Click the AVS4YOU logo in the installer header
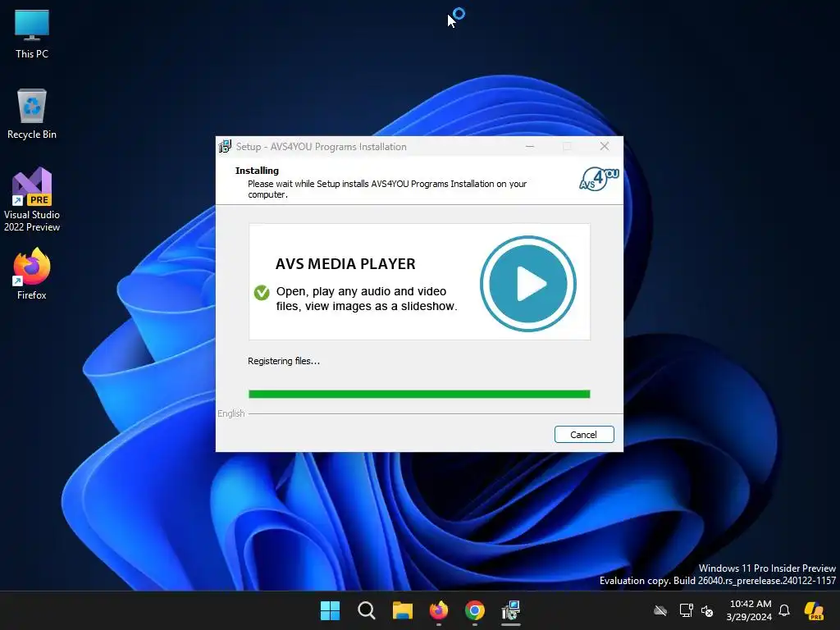The image size is (840, 630). click(x=599, y=179)
